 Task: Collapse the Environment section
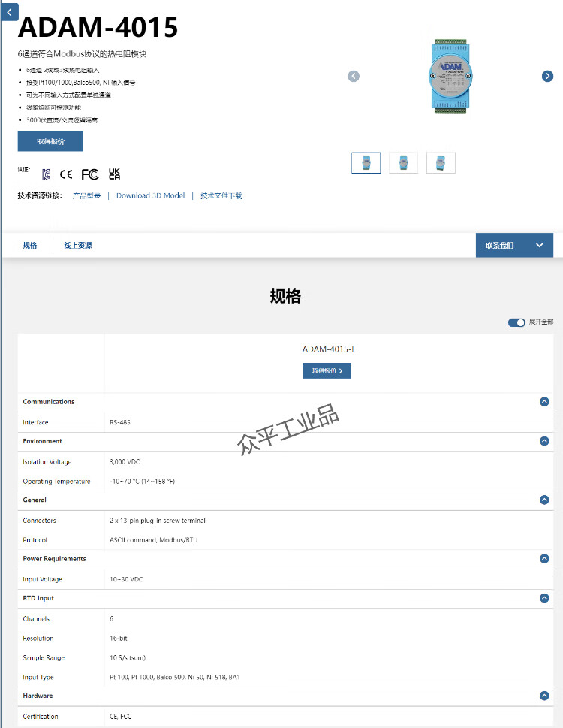tap(544, 441)
